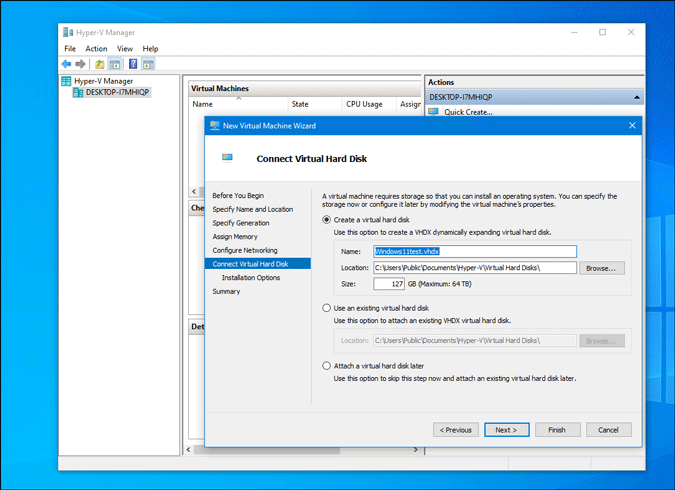
Task: Sort Virtual Machines by CPU Usage column
Action: click(369, 104)
